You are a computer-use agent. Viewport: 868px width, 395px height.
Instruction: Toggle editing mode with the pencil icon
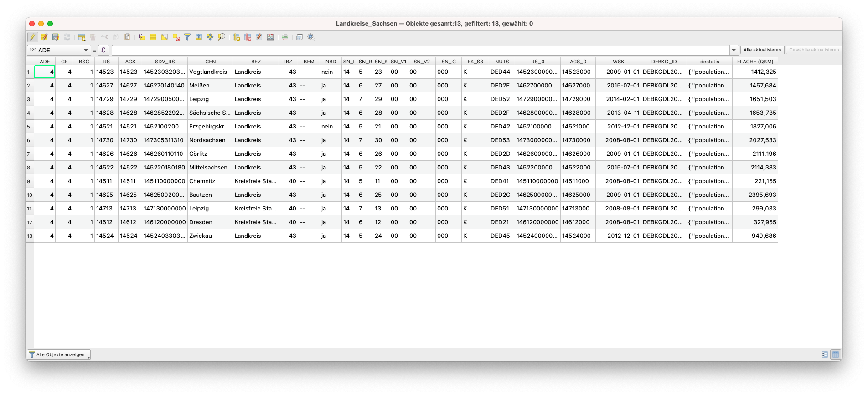coord(33,37)
